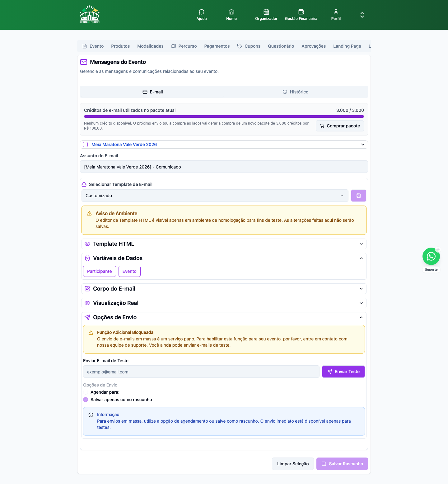Viewport: 448px width, 484px height.
Task: Focus the exemplo@email.com test email field
Action: click(x=201, y=372)
